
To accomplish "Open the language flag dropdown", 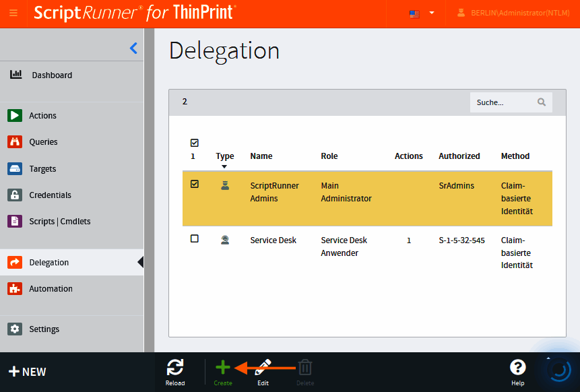I will click(x=422, y=13).
